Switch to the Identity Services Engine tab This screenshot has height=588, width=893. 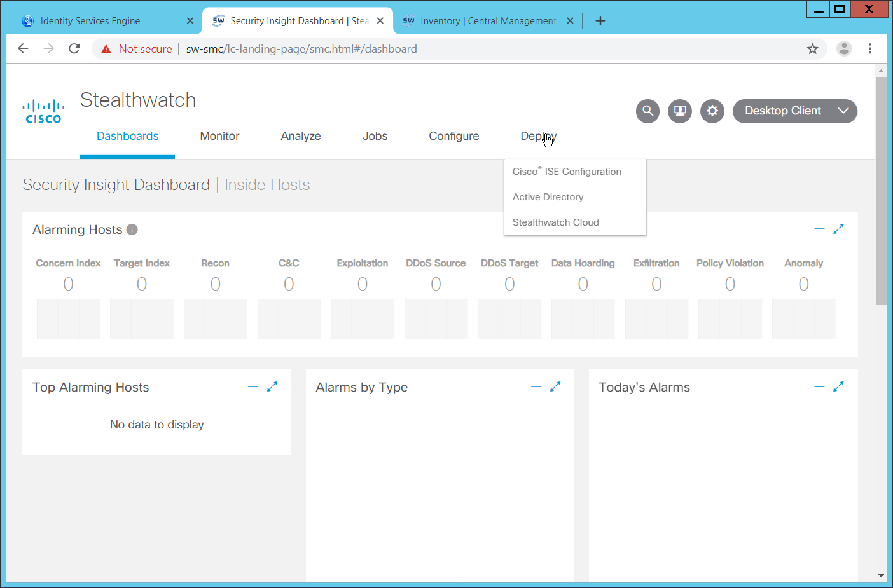(x=90, y=21)
